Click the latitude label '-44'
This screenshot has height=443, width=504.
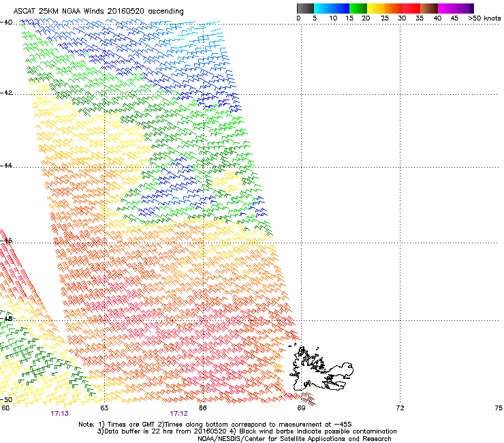click(x=6, y=166)
